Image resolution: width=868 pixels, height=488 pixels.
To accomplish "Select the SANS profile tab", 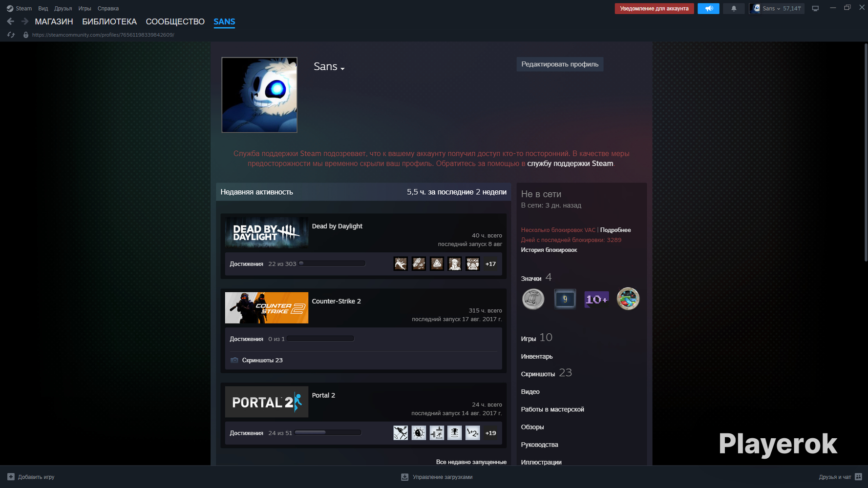I will point(224,21).
